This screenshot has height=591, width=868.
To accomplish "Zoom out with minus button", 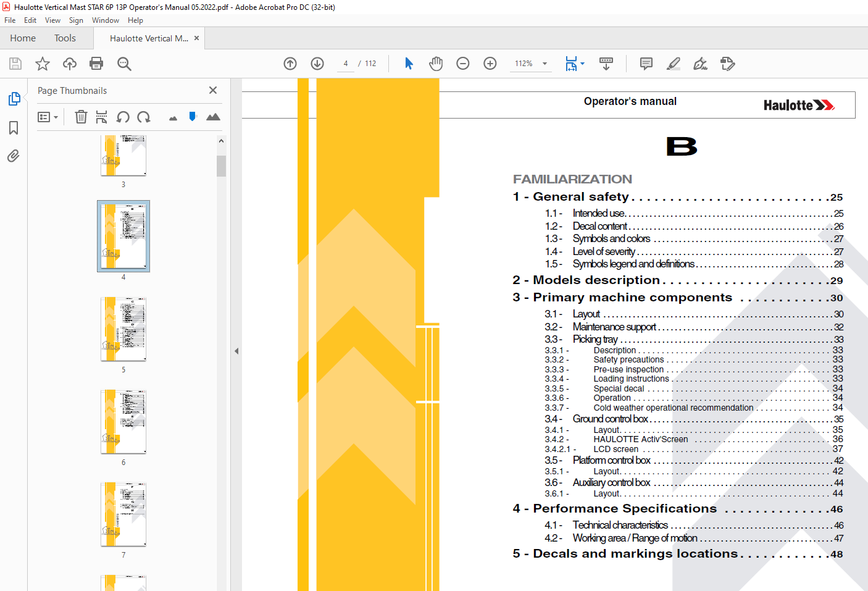I will click(463, 64).
